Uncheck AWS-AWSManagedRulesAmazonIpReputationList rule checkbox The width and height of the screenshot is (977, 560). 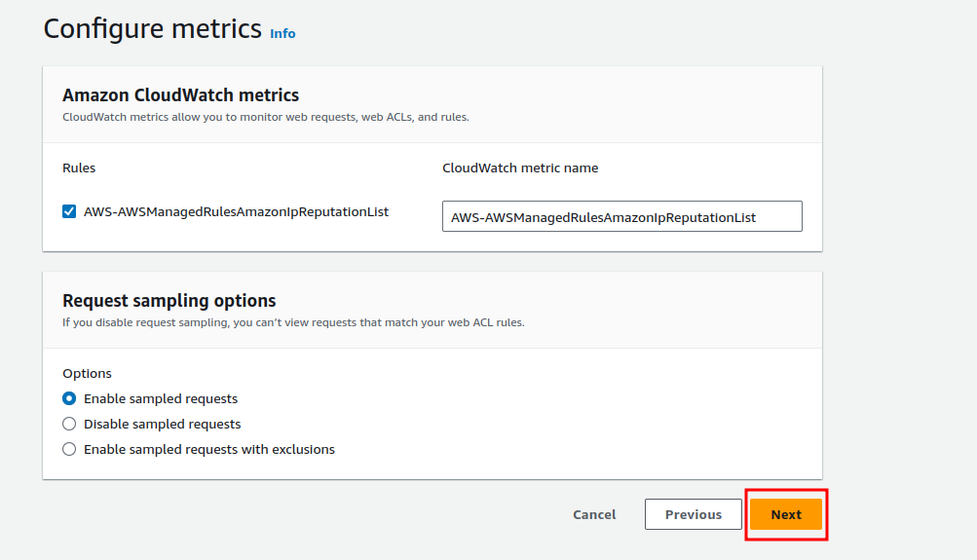click(69, 211)
